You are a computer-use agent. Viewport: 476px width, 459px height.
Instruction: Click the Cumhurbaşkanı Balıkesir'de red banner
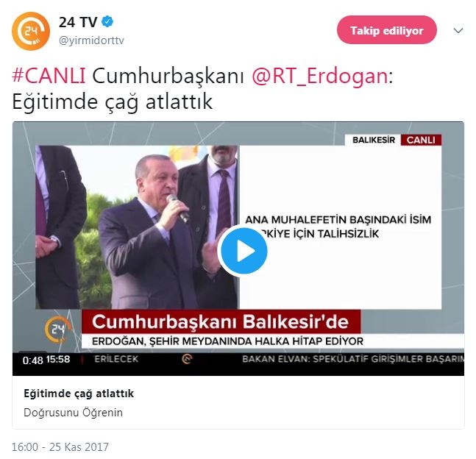click(x=221, y=321)
